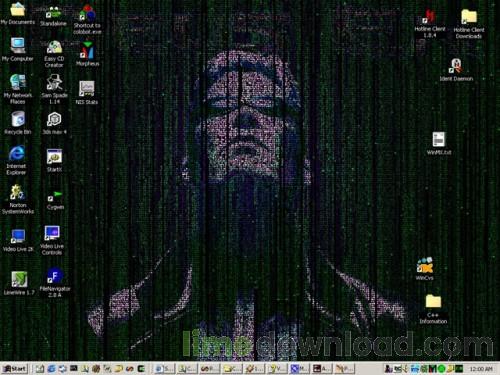Launch command prompt from Quick Launch
The image size is (500, 375).
point(74,368)
